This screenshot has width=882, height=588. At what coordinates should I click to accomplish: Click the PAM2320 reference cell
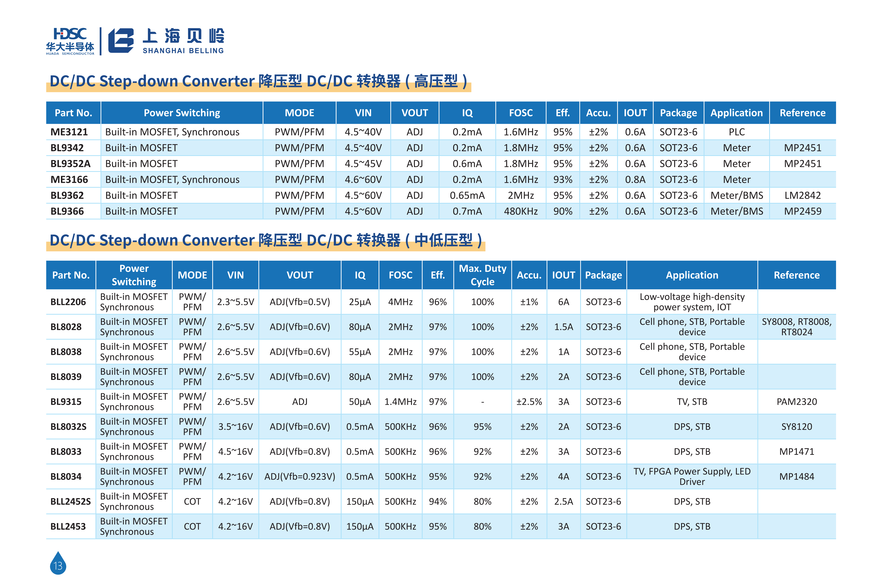(x=797, y=402)
